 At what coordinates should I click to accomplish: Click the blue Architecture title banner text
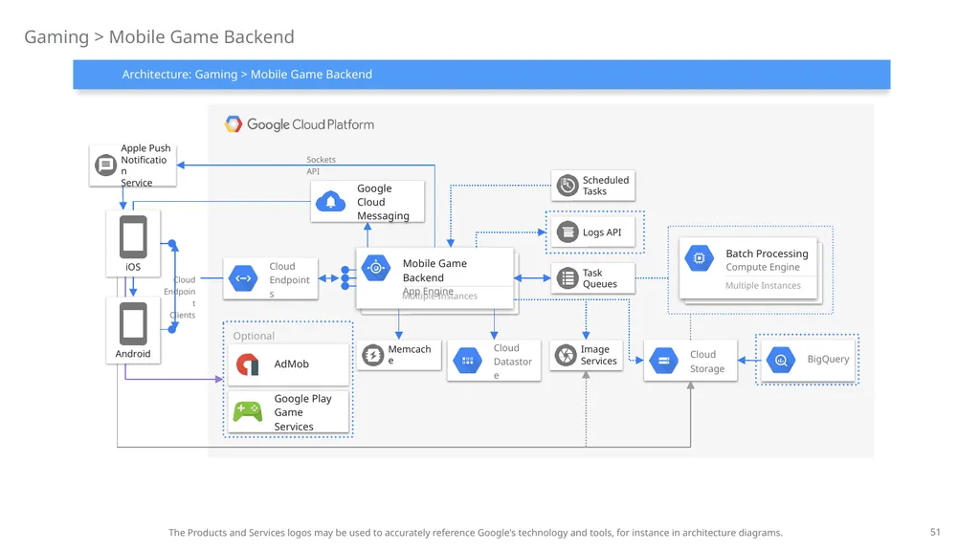tap(247, 75)
